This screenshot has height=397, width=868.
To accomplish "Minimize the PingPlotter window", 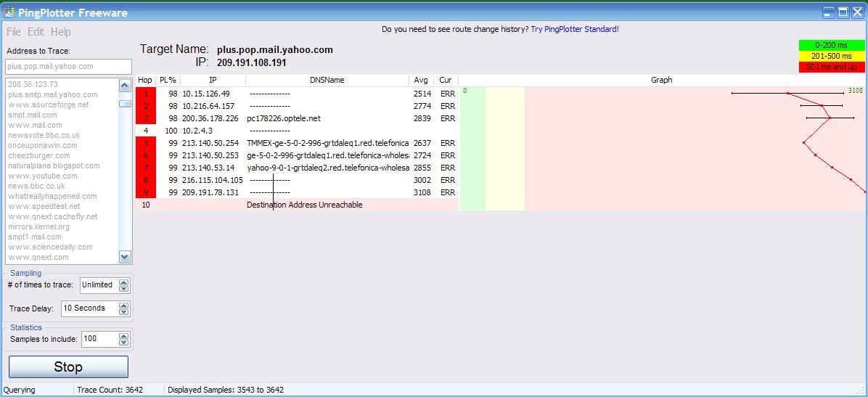I will click(829, 12).
